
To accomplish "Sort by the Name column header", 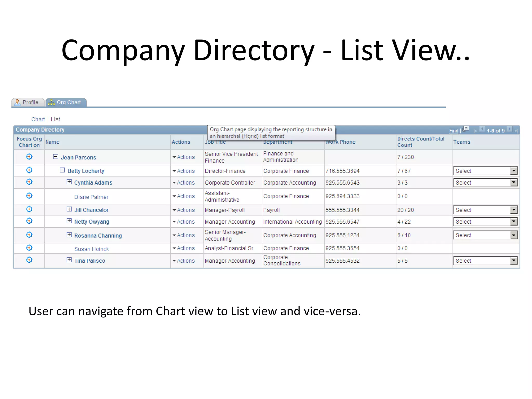I will 52,142.
